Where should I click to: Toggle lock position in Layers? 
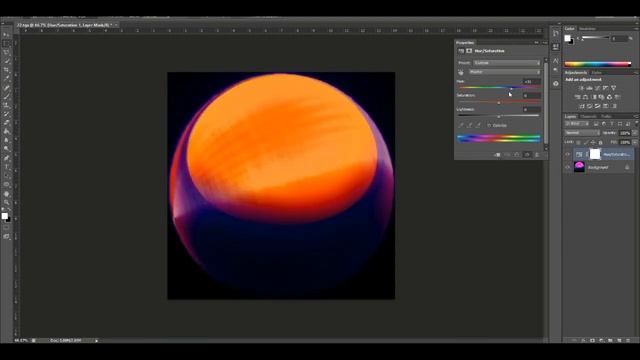[x=593, y=142]
